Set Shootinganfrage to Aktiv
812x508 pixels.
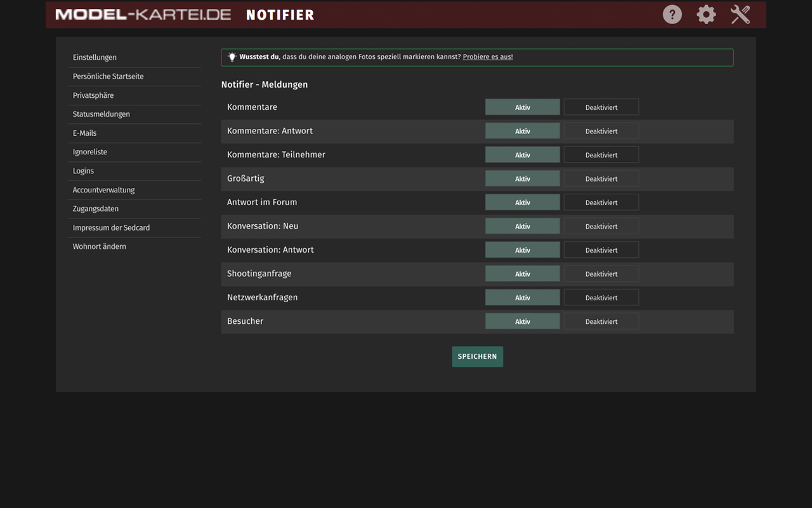coord(523,274)
